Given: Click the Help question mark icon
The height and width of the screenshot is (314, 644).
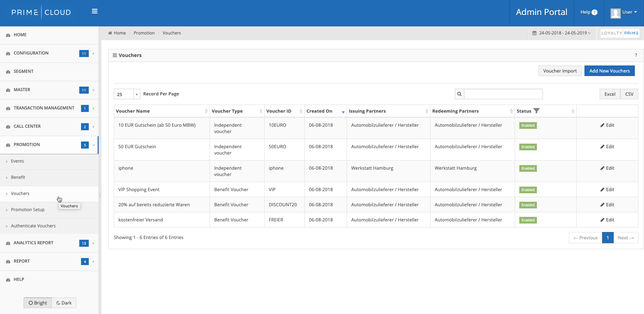Looking at the screenshot, I should pos(595,12).
